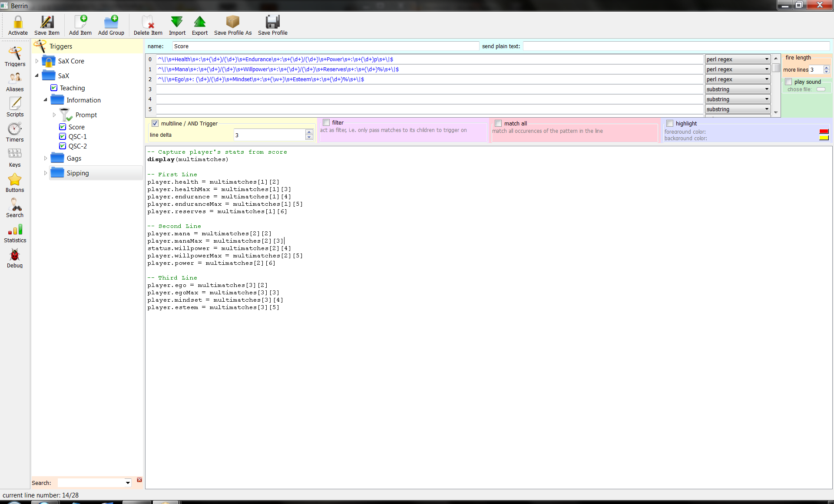Click the Search text box in tree panel
834x504 pixels.
click(x=91, y=483)
